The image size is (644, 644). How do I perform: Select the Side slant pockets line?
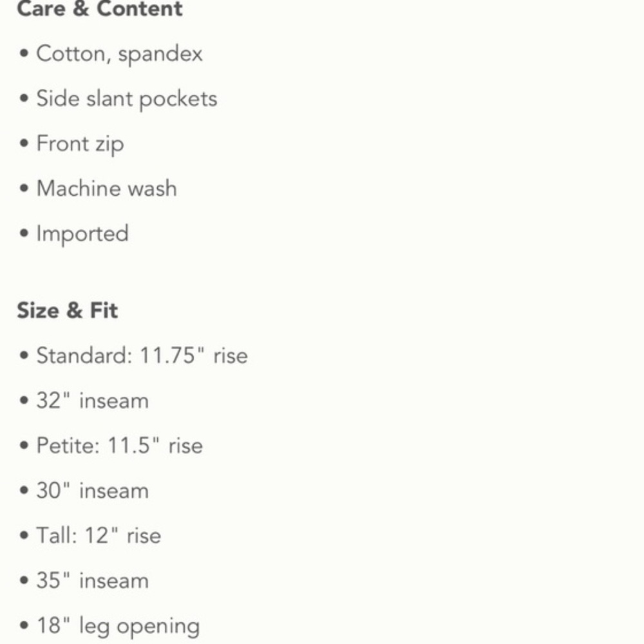[126, 99]
